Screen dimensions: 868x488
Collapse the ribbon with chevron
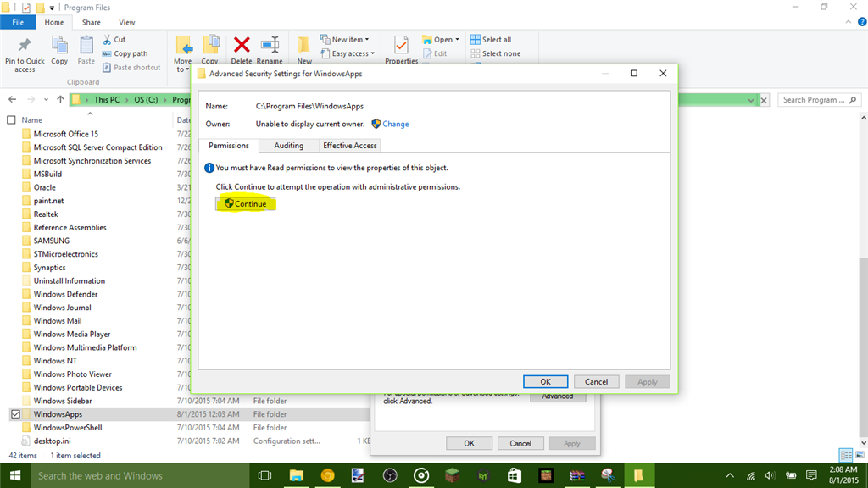coord(848,22)
